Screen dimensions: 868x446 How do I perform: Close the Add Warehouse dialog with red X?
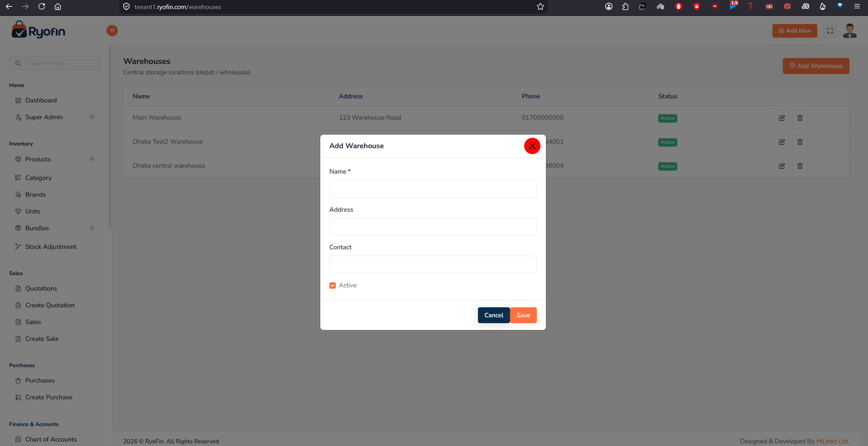click(x=532, y=146)
